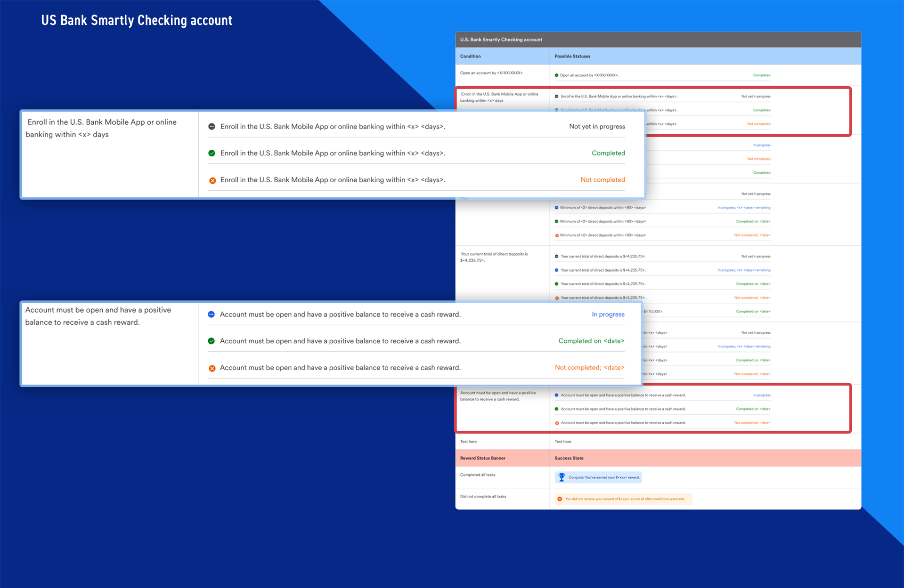This screenshot has height=588, width=904.
Task: Click the 'Completed all tasks' cell
Action: point(478,475)
